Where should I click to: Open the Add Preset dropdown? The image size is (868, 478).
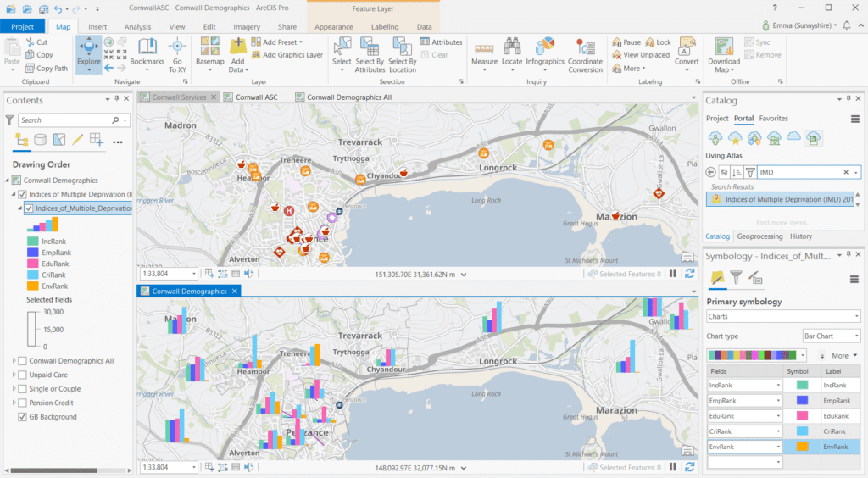277,42
